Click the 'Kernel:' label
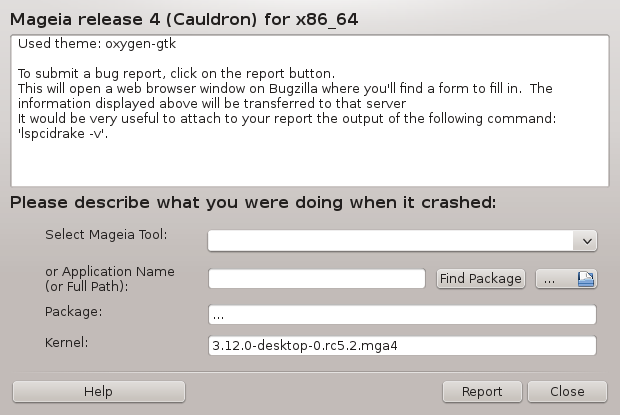The image size is (620, 415). (x=66, y=342)
